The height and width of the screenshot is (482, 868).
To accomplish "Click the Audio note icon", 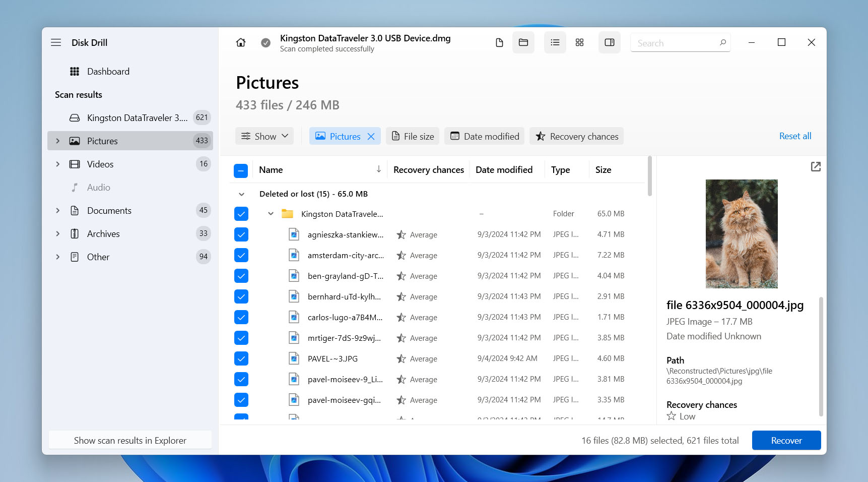I will 75,188.
